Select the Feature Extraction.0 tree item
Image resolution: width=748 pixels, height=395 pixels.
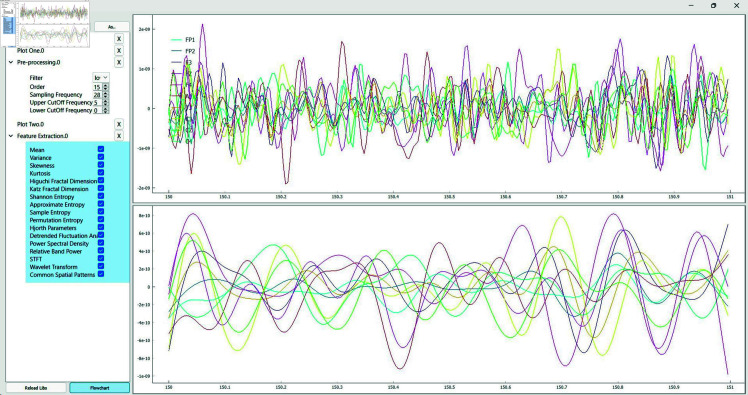[x=42, y=136]
